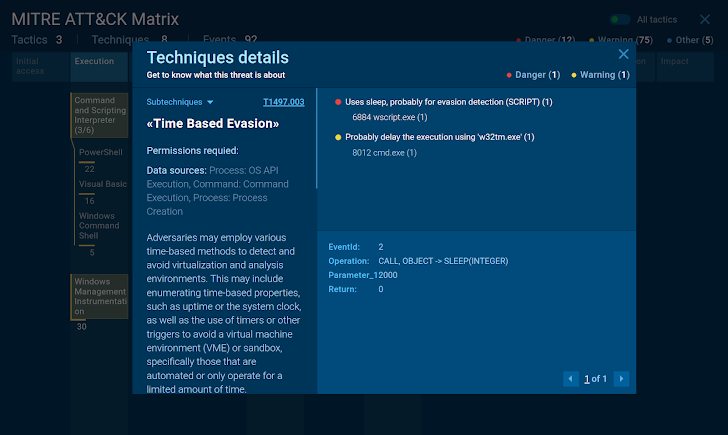Go to the previous page arrow
728x435 pixels.
coord(570,379)
